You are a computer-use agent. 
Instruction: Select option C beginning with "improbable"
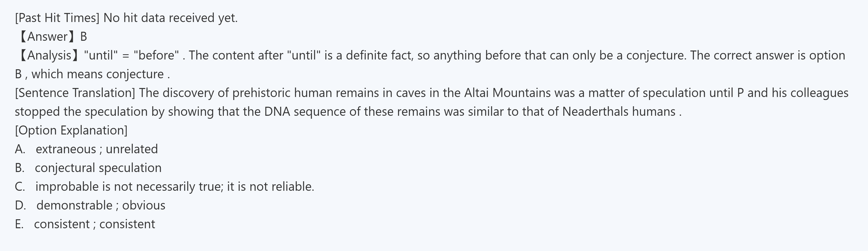tap(175, 186)
